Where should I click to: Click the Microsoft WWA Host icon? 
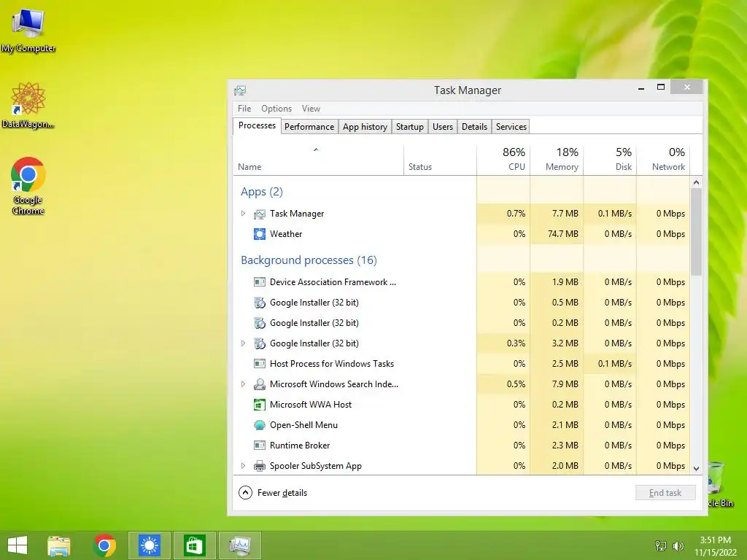(260, 405)
